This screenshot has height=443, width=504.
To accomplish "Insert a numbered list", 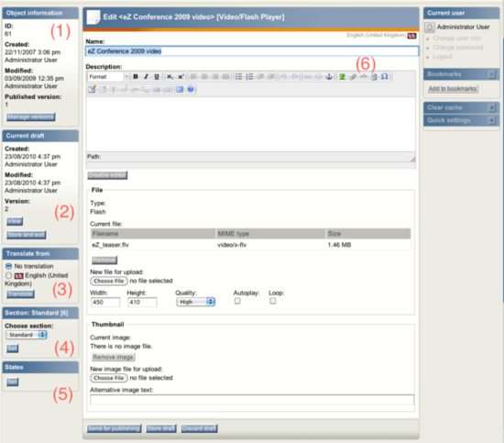I will [249, 76].
